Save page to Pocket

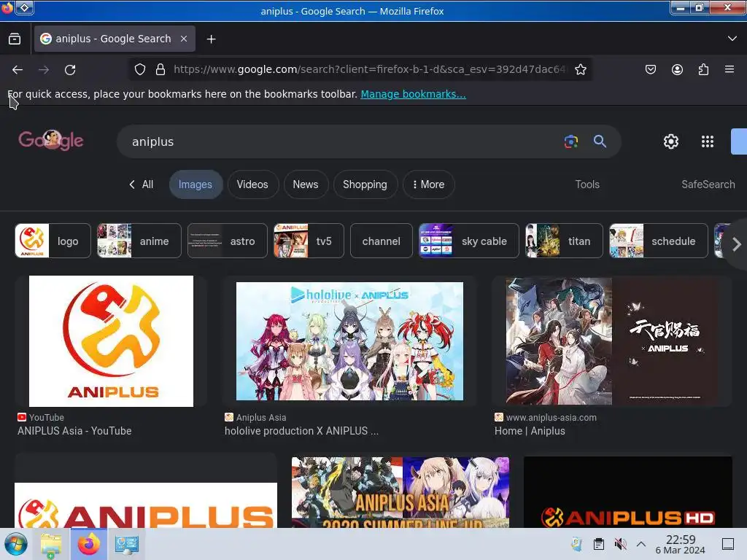point(650,69)
